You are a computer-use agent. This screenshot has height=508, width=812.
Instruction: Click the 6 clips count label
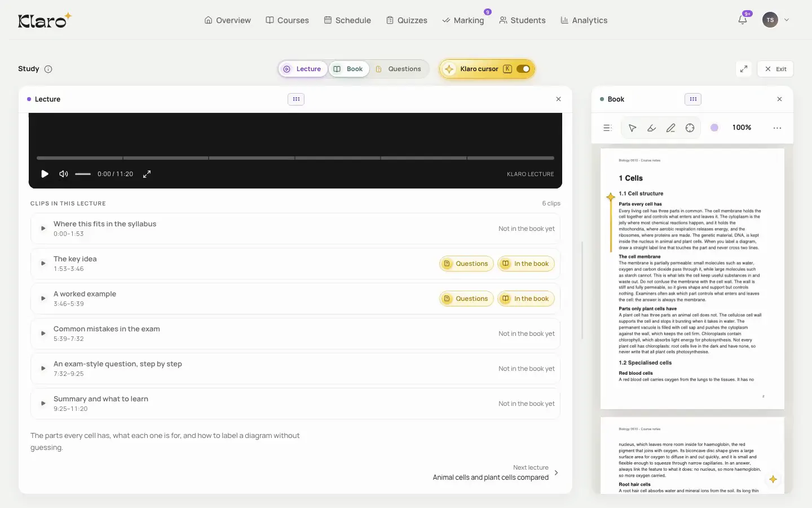pos(551,203)
